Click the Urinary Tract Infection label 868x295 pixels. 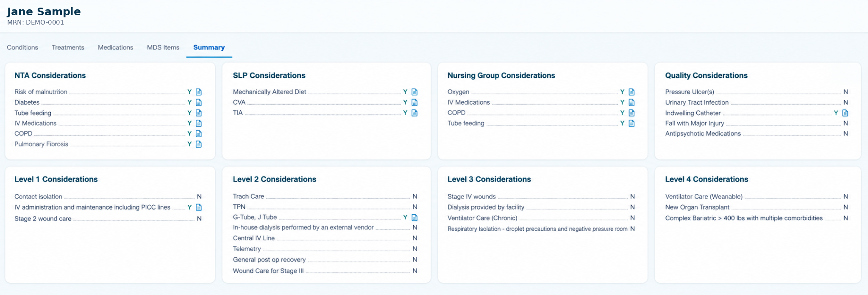pos(697,102)
